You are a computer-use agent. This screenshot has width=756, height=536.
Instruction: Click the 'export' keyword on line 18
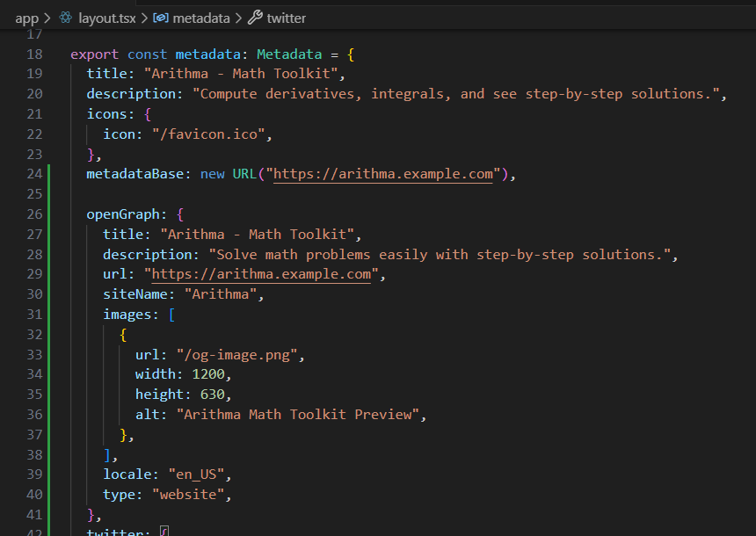(95, 54)
